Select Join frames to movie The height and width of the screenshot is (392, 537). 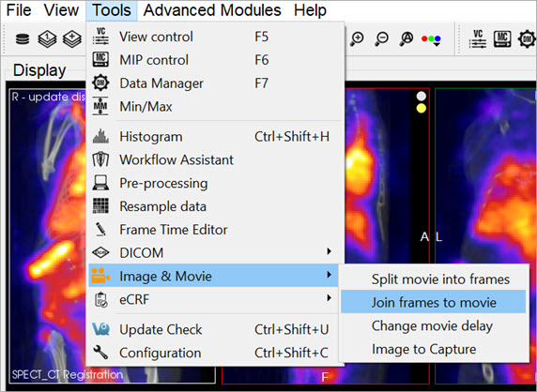[433, 302]
